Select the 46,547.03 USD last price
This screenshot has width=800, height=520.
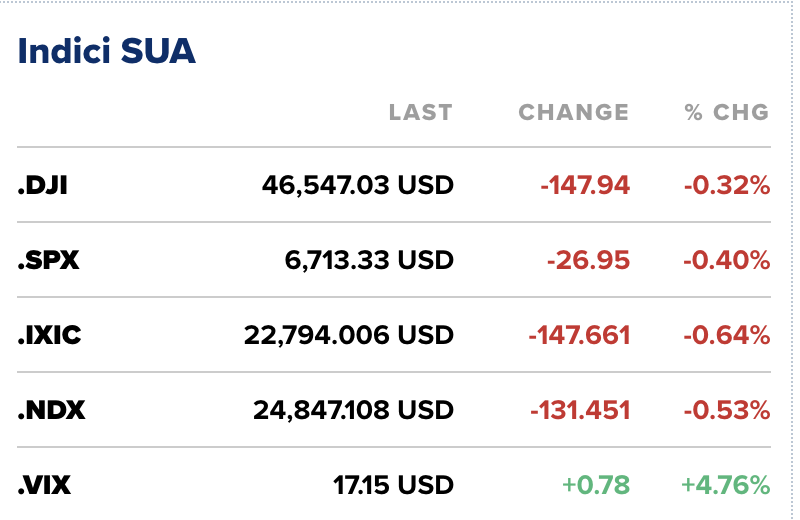(357, 185)
